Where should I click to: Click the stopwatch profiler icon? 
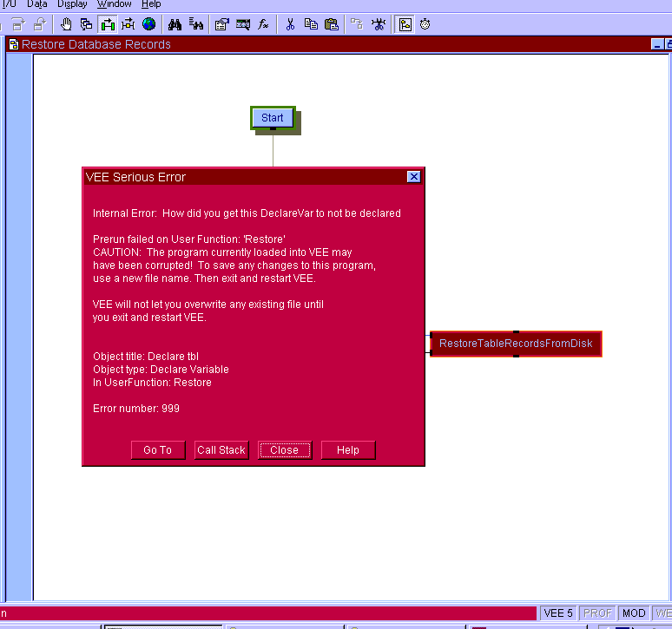pyautogui.click(x=425, y=24)
